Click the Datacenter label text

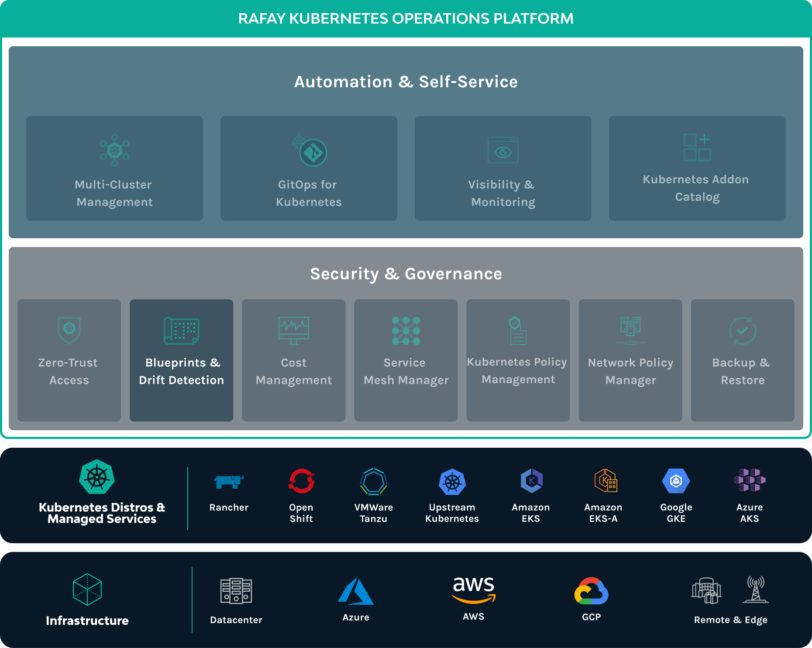coord(236,620)
